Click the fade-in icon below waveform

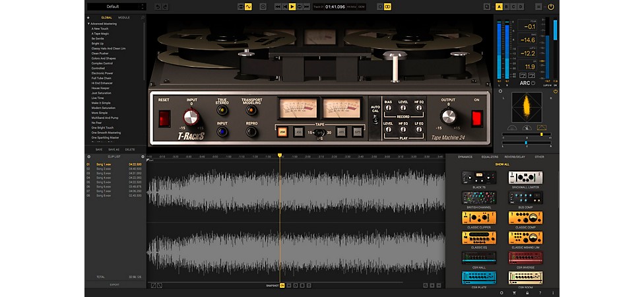tap(153, 286)
